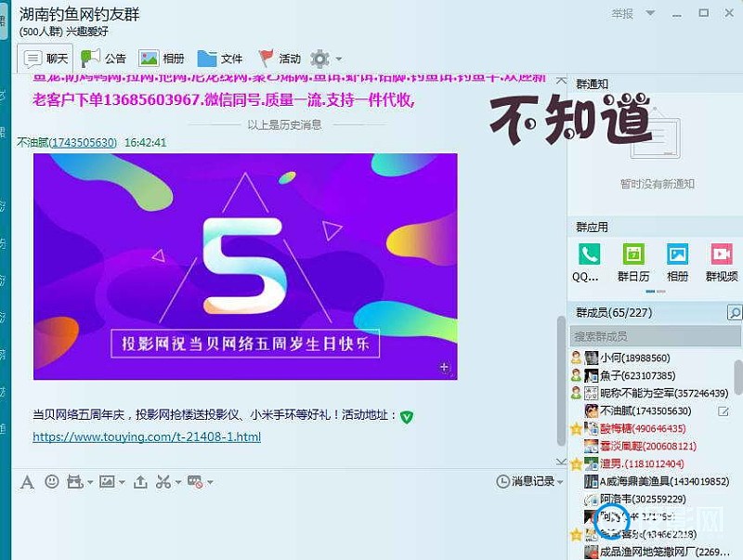Open the 群日历 group calendar app
743x560 pixels.
click(633, 262)
